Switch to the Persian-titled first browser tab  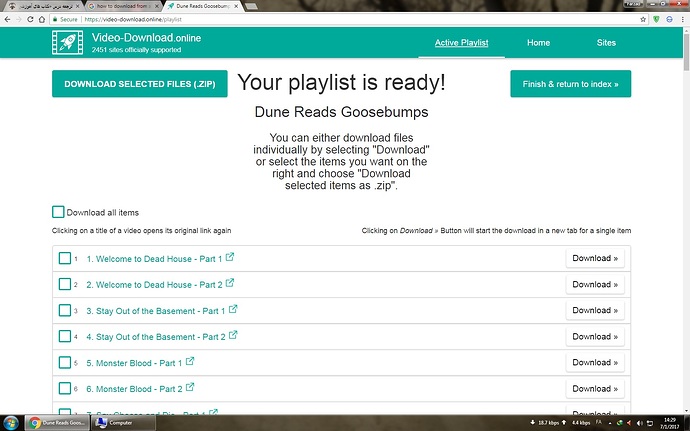coord(43,6)
